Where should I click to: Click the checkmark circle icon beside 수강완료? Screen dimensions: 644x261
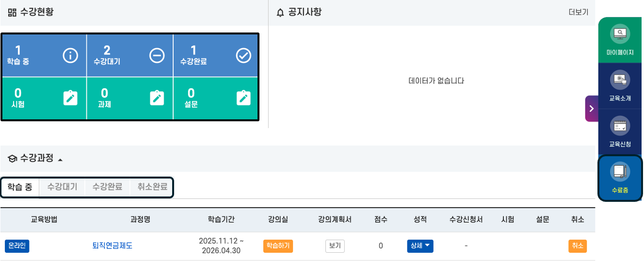(x=243, y=56)
